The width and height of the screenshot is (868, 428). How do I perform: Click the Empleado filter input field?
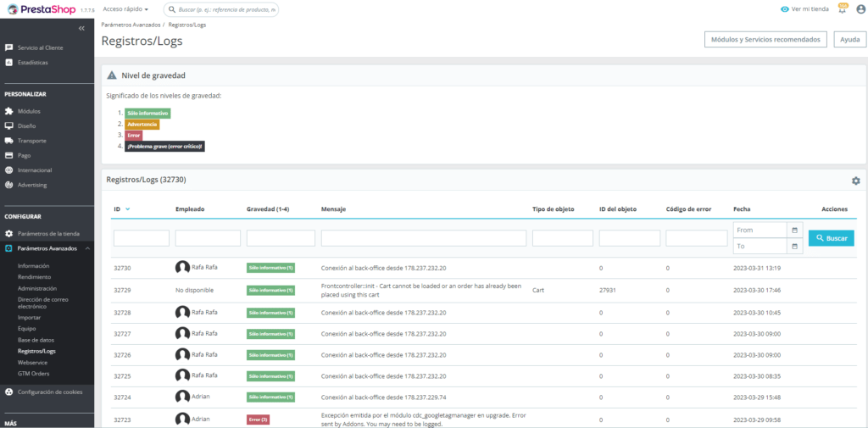(x=208, y=238)
